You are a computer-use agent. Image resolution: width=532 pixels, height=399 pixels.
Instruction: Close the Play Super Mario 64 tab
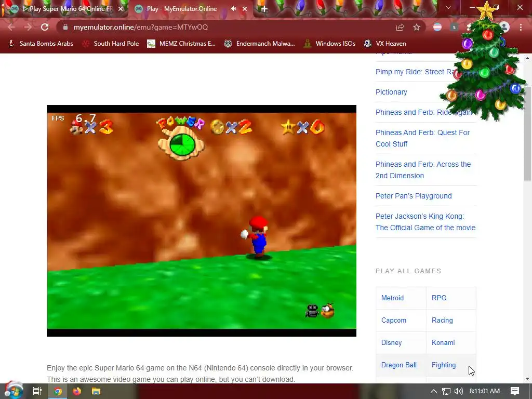[121, 9]
